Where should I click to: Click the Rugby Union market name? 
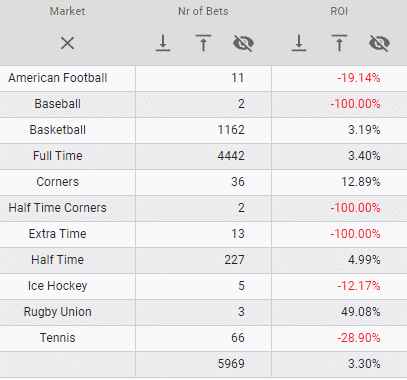pos(57,312)
